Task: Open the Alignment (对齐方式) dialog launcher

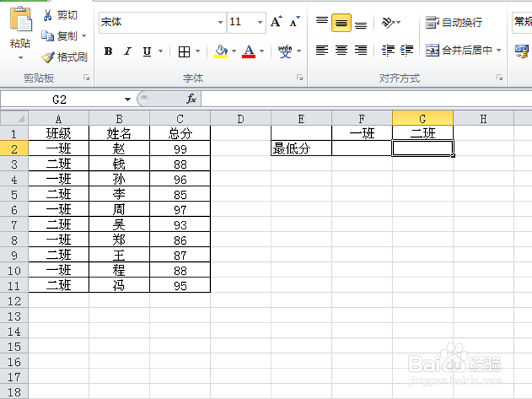Action: [499, 78]
